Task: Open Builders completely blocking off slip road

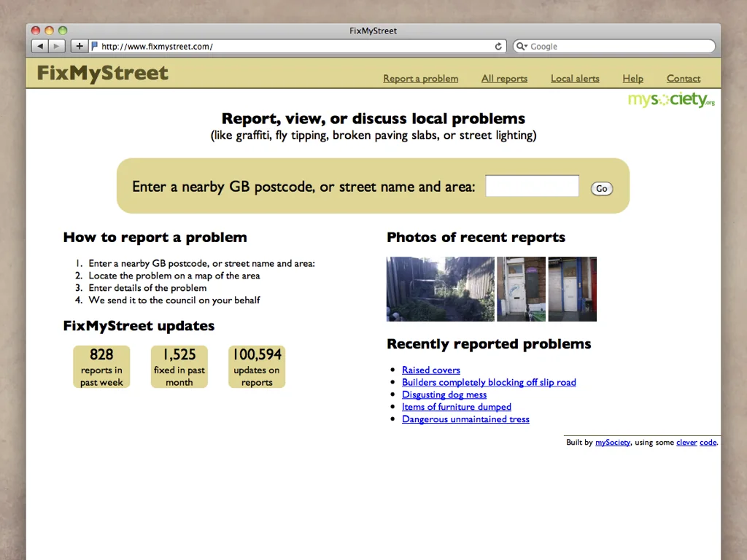Action: click(489, 382)
